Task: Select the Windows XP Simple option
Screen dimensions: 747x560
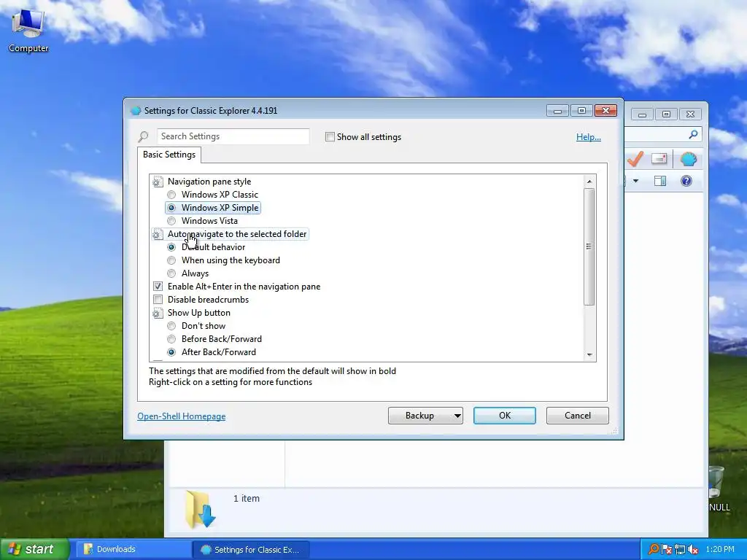Action: coord(213,208)
